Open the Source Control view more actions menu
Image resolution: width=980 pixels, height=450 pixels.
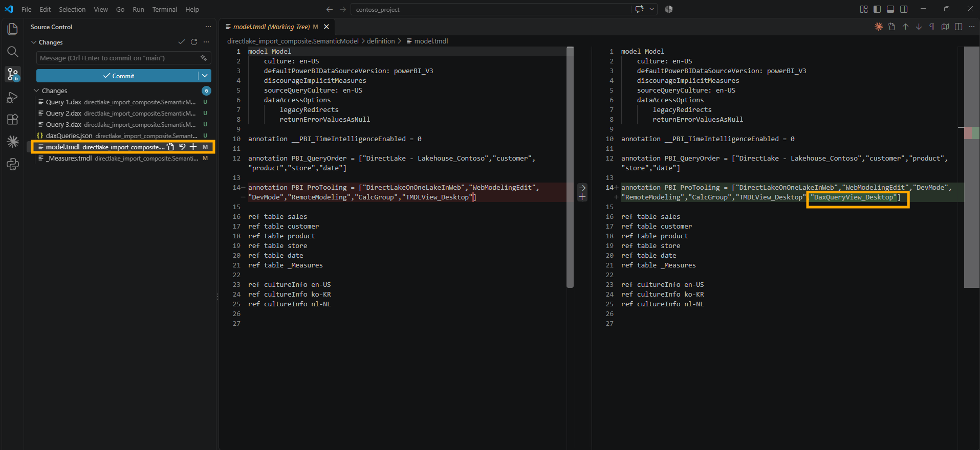tap(208, 27)
